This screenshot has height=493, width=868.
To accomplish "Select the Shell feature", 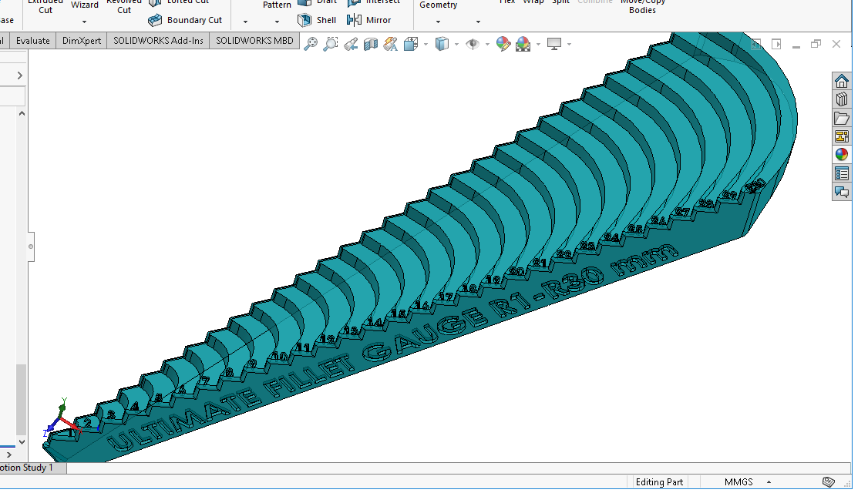I will (317, 20).
